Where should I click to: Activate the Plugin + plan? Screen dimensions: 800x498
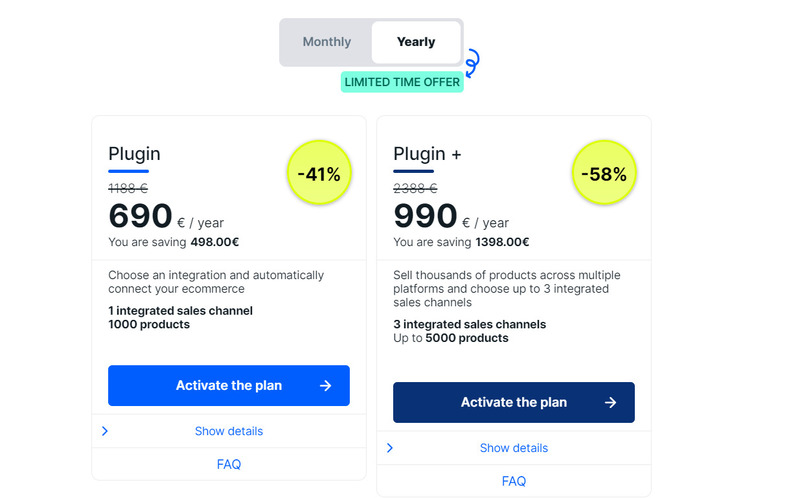pos(514,402)
